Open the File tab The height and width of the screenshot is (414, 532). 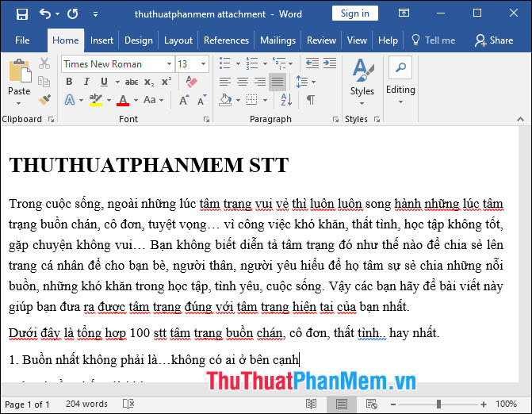(22, 40)
